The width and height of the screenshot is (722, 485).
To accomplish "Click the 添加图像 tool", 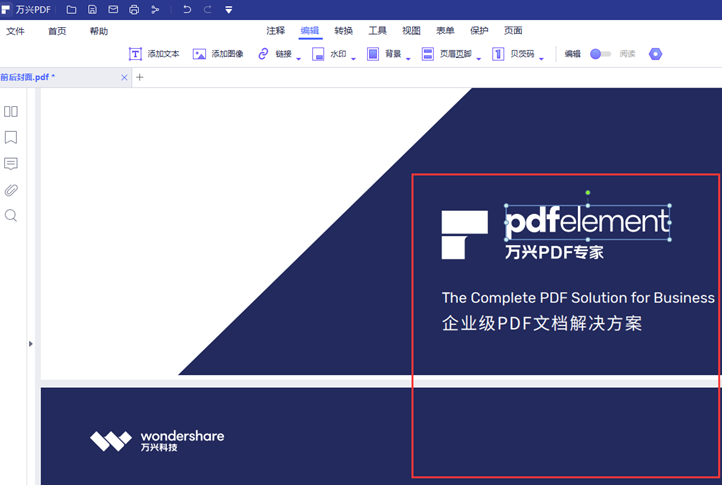I will [x=218, y=54].
